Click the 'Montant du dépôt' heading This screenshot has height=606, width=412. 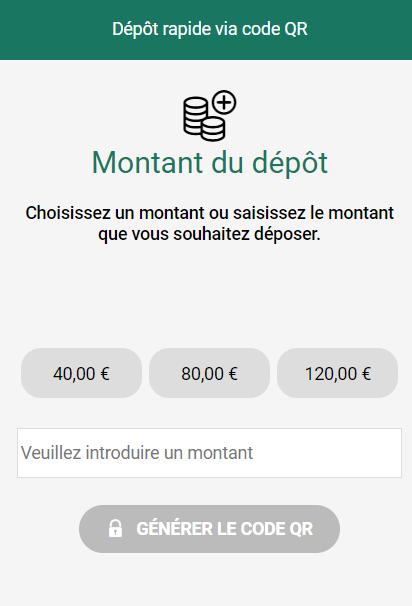[209, 163]
